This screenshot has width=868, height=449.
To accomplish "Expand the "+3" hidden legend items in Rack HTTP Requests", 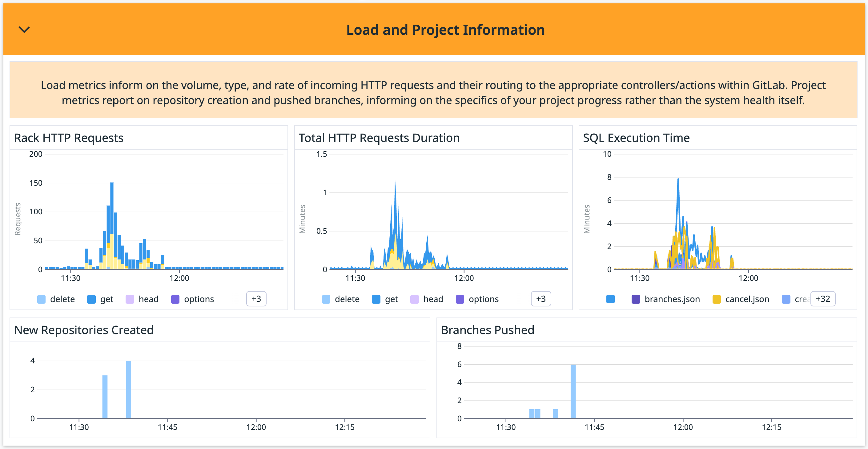I will (x=256, y=299).
